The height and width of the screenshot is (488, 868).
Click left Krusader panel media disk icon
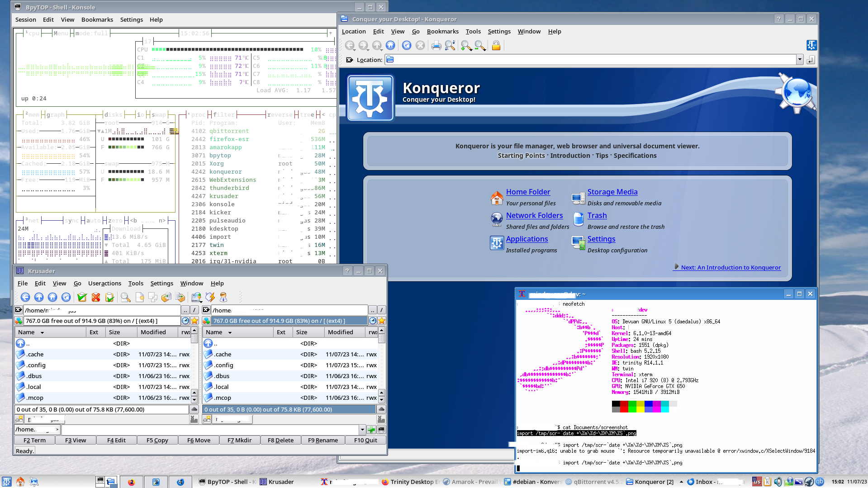pyautogui.click(x=19, y=321)
